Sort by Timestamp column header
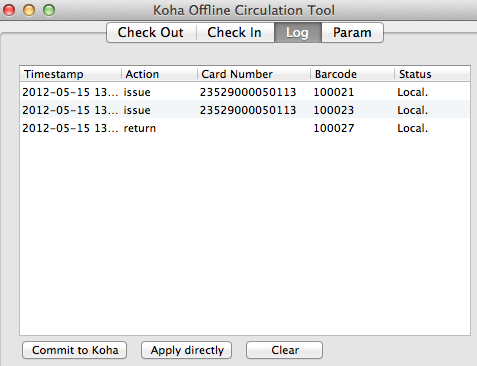This screenshot has height=366, width=477. pyautogui.click(x=71, y=74)
